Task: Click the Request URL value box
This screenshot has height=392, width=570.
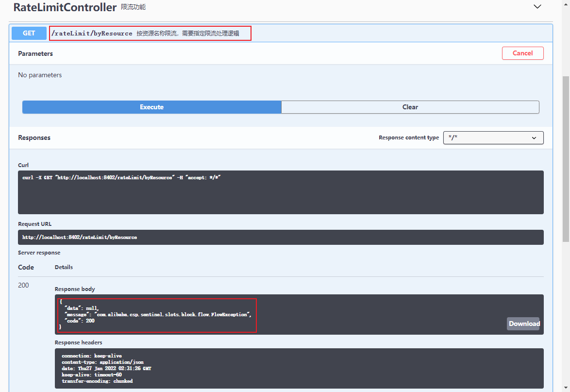Action: pos(281,237)
